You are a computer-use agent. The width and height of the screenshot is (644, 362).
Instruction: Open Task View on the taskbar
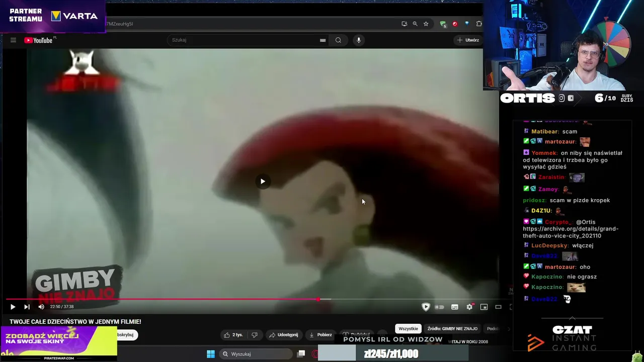[301, 354]
